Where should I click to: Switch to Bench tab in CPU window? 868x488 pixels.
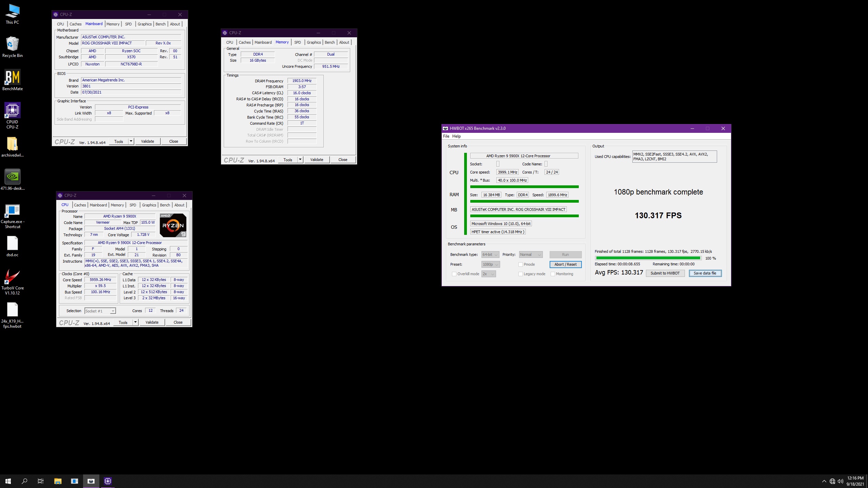[165, 205]
